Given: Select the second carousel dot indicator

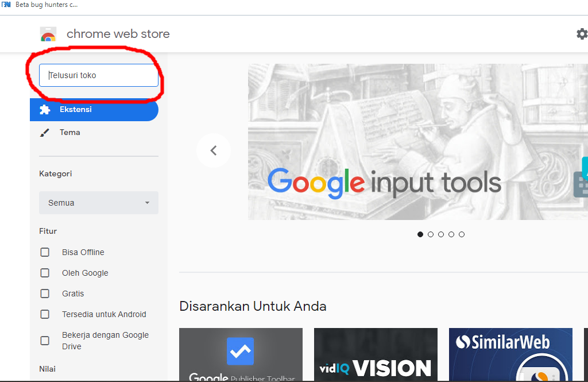Looking at the screenshot, I should [431, 234].
